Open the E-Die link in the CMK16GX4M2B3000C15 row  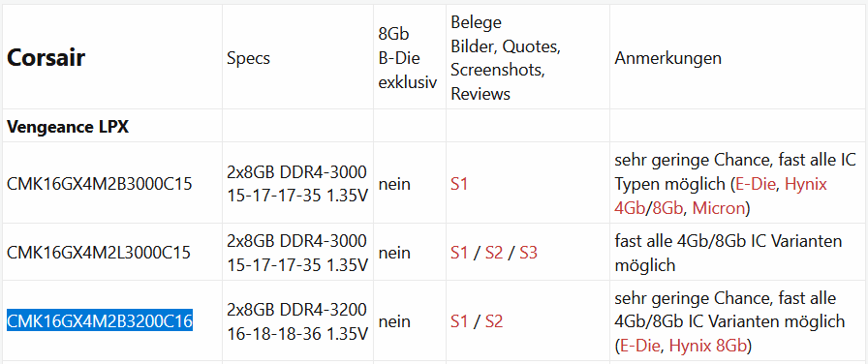pyautogui.click(x=756, y=184)
